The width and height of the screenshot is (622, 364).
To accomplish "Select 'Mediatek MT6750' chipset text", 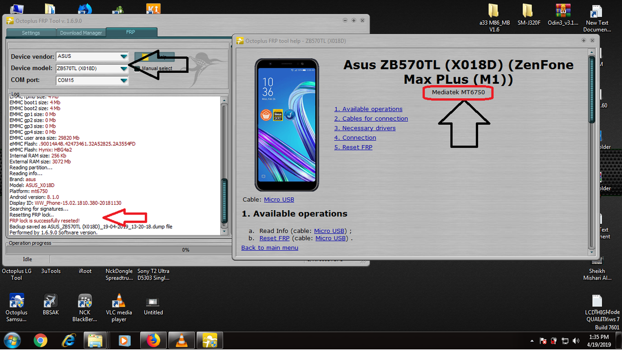I will coord(458,92).
